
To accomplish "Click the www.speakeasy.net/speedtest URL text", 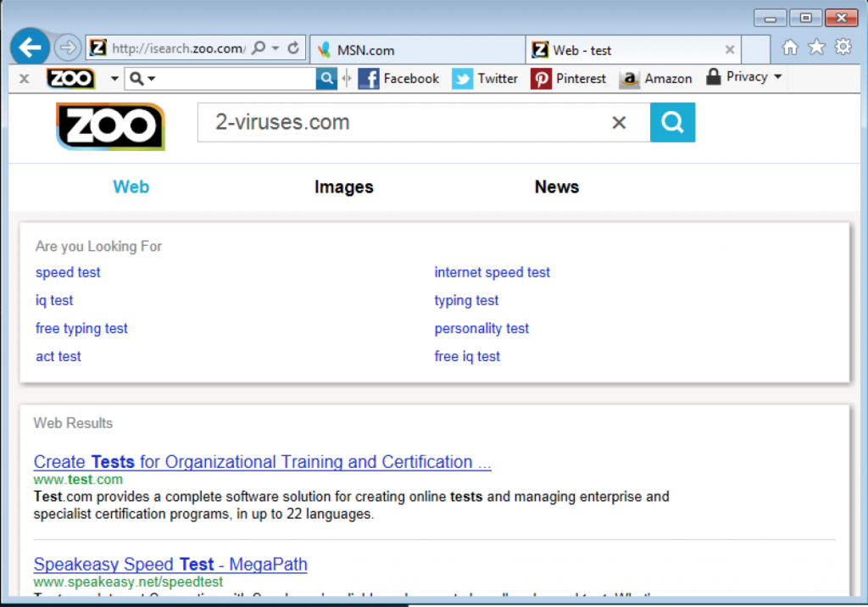I will click(128, 582).
